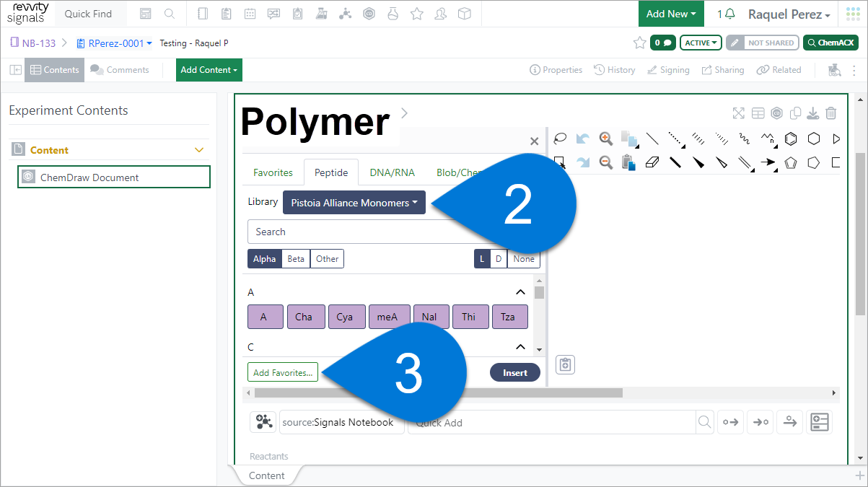
Task: Collapse the C monomer group
Action: coord(520,347)
